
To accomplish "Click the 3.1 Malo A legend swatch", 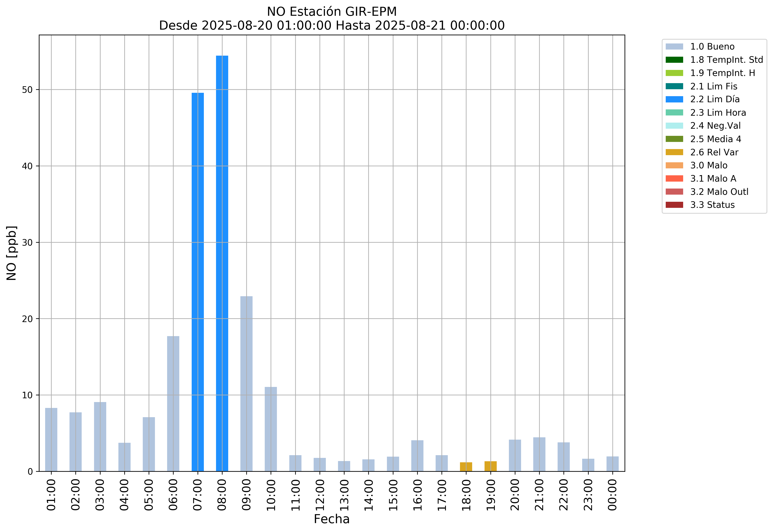I will click(674, 179).
